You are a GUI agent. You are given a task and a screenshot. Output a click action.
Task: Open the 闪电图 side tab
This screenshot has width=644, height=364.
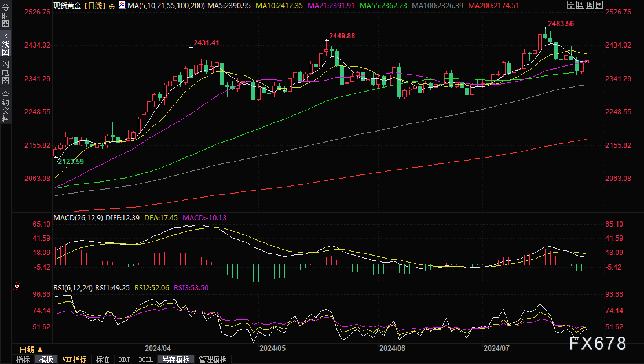tap(5, 72)
